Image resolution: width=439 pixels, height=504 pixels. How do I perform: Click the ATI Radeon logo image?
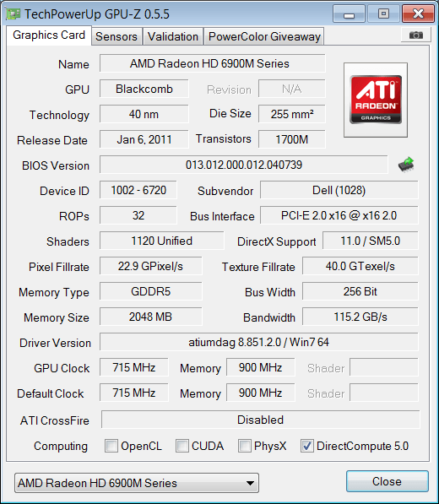[x=376, y=100]
